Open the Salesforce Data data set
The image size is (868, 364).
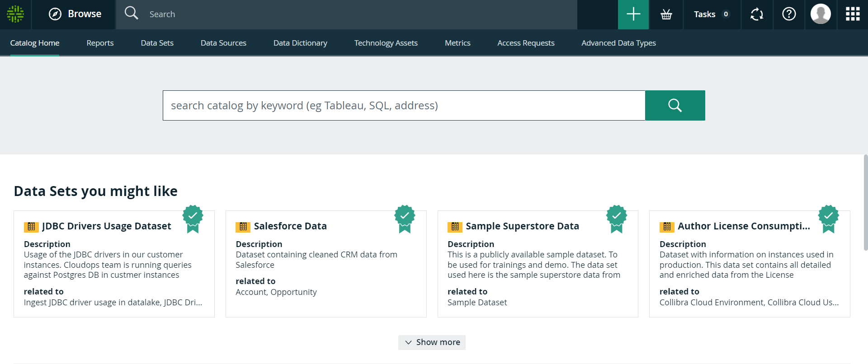point(290,226)
